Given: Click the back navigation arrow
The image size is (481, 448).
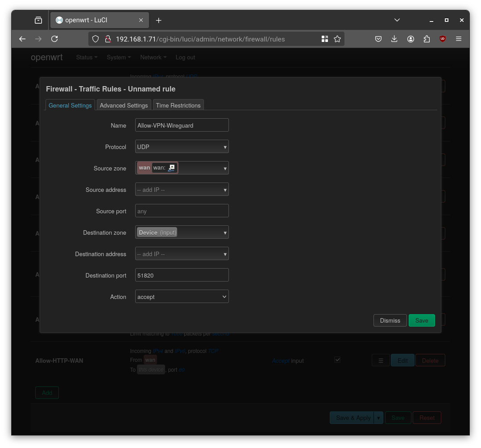Looking at the screenshot, I should pyautogui.click(x=22, y=39).
